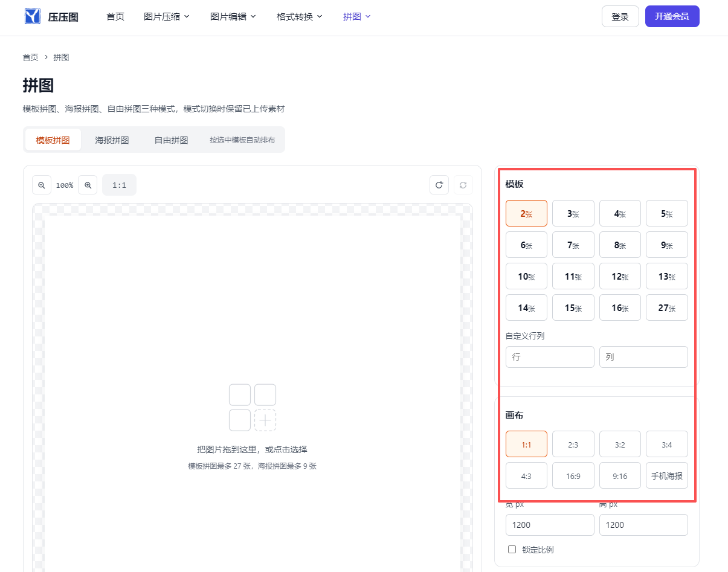
Task: Choose the 4:3 canvas ratio
Action: (x=526, y=475)
